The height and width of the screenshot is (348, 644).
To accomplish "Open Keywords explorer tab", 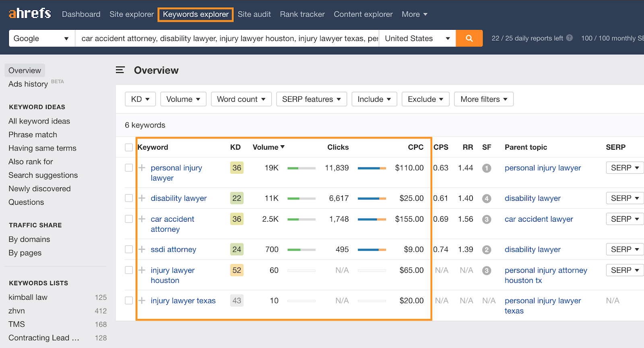I will 196,14.
